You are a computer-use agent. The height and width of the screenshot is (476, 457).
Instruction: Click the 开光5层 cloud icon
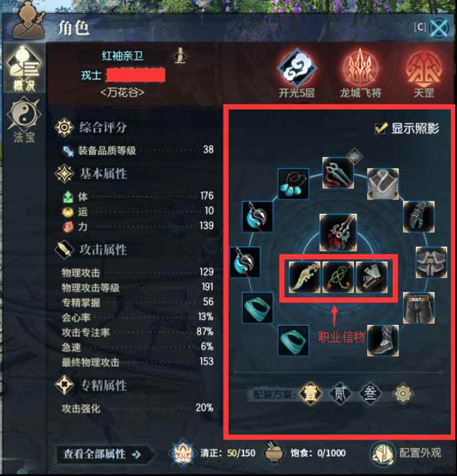[x=297, y=69]
